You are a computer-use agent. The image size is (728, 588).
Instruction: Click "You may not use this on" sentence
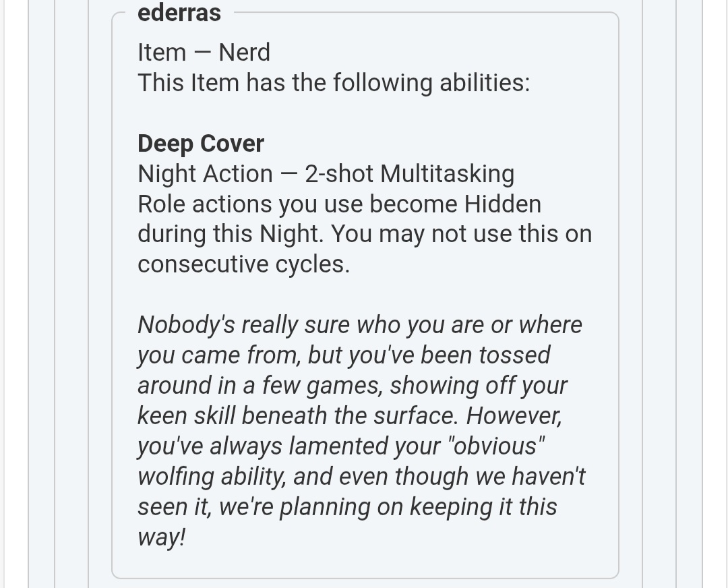[x=462, y=235]
